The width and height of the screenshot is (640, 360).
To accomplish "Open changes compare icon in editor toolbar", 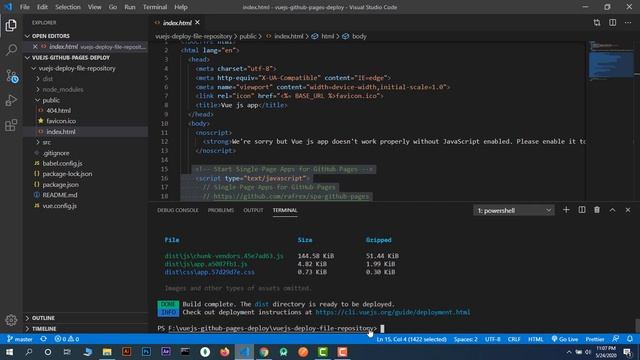I will (x=597, y=22).
